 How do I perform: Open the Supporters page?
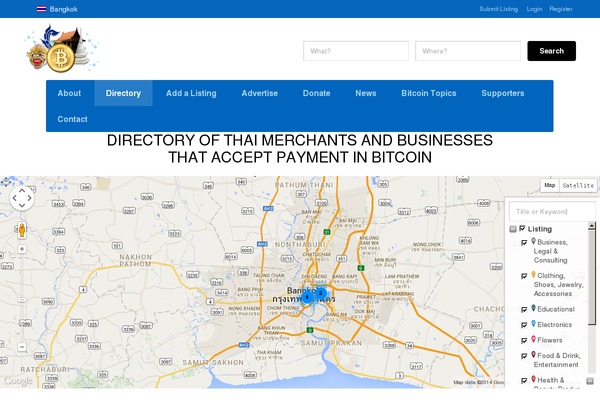pos(503,93)
